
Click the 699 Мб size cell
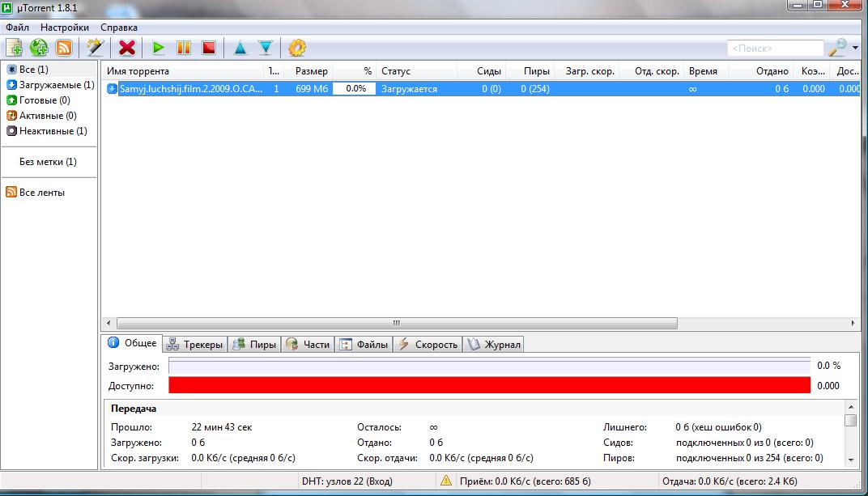pyautogui.click(x=312, y=88)
